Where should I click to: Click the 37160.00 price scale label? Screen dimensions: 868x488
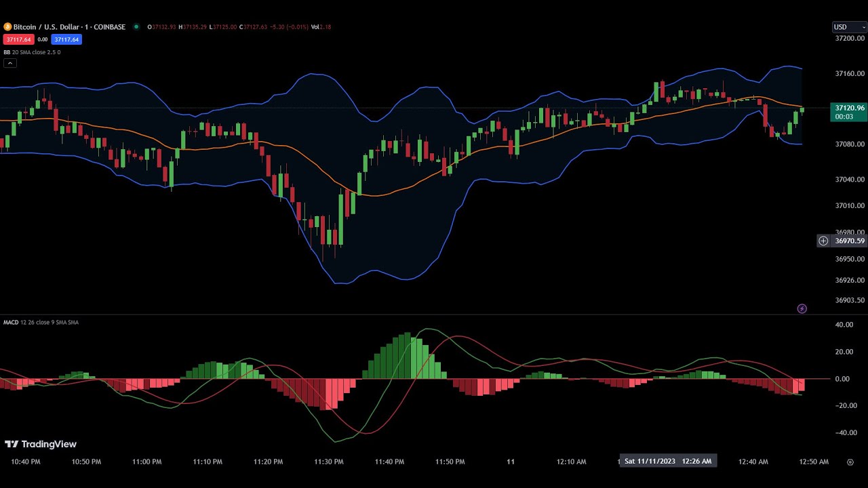850,73
